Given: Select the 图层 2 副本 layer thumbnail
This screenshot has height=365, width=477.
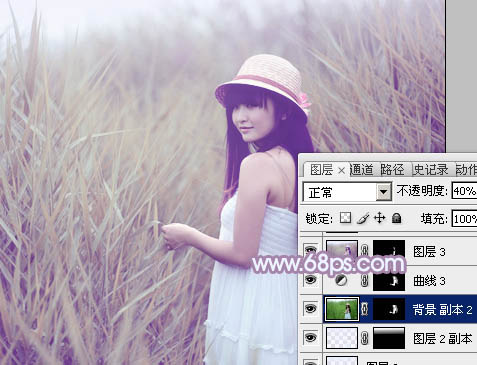Looking at the screenshot, I should tap(342, 338).
